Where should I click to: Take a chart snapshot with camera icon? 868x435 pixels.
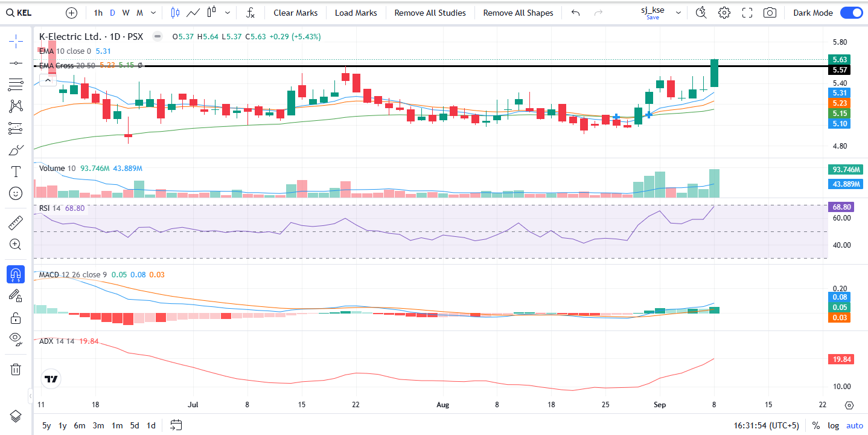[x=770, y=13]
